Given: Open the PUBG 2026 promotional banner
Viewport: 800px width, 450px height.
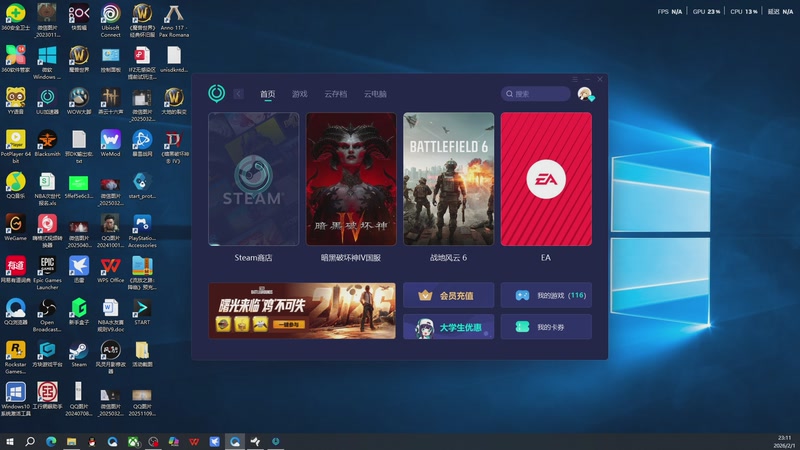Looking at the screenshot, I should (302, 311).
